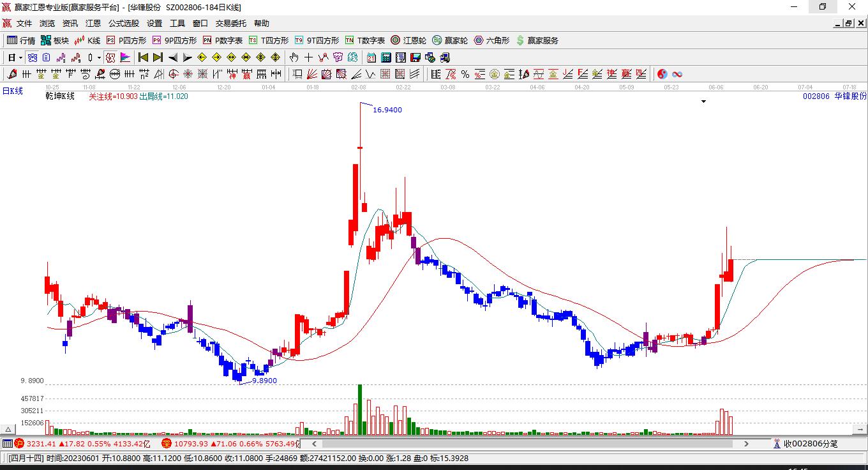Viewport: 868px width, 470px height.
Task: Open the 窗口 menu
Action: (200, 24)
